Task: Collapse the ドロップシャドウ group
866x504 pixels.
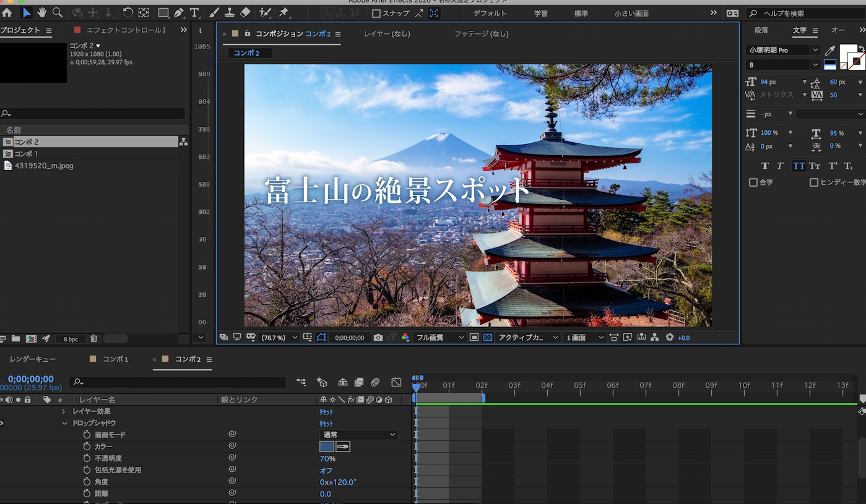Action: click(64, 423)
